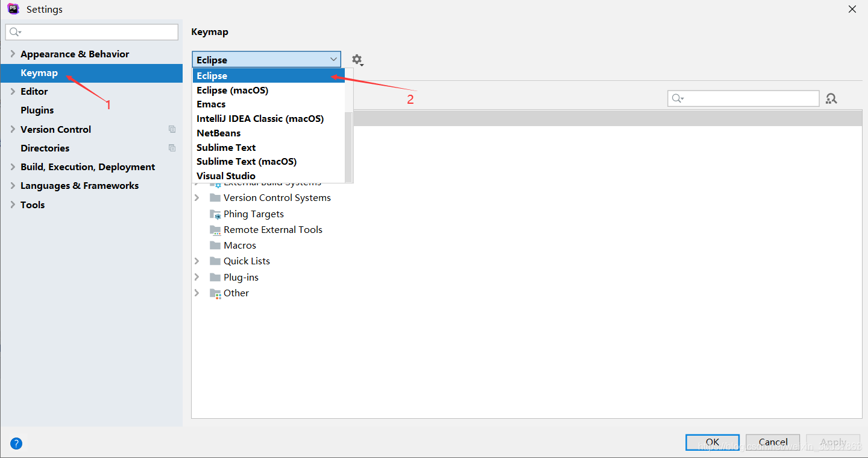The height and width of the screenshot is (458, 868).
Task: Click the Remote External Tools folder icon
Action: 215,230
